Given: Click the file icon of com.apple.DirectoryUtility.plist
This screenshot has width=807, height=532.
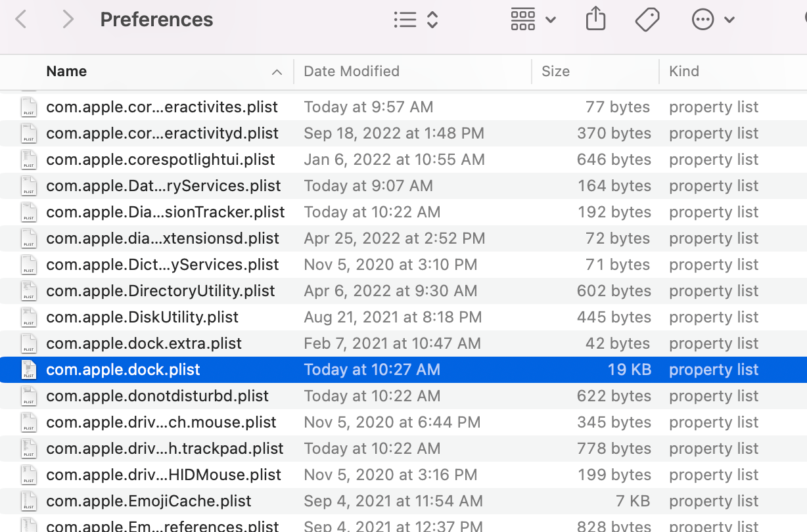Looking at the screenshot, I should pyautogui.click(x=28, y=291).
